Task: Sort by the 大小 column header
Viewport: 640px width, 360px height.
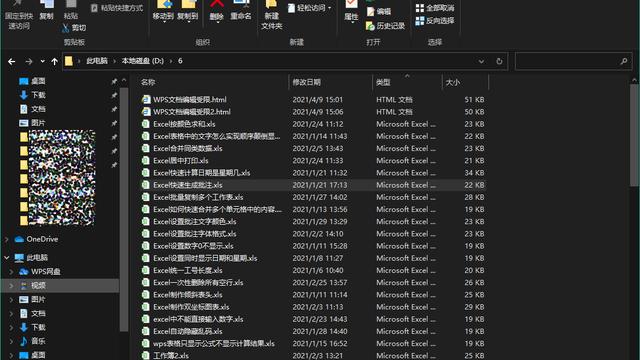Action: (465, 82)
